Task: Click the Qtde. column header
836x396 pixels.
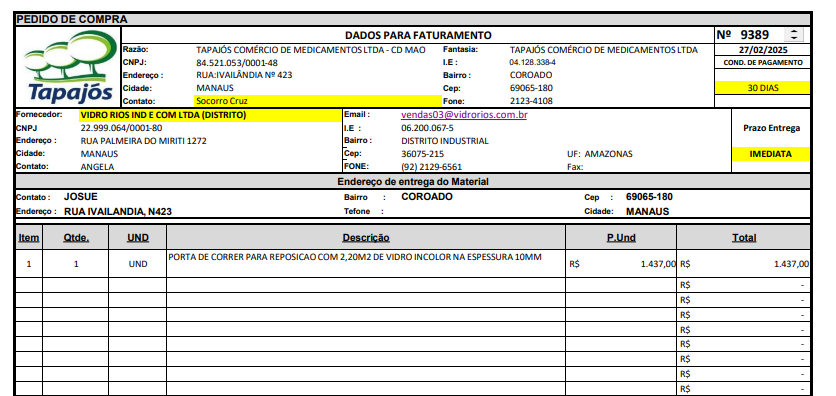Action: (x=76, y=237)
